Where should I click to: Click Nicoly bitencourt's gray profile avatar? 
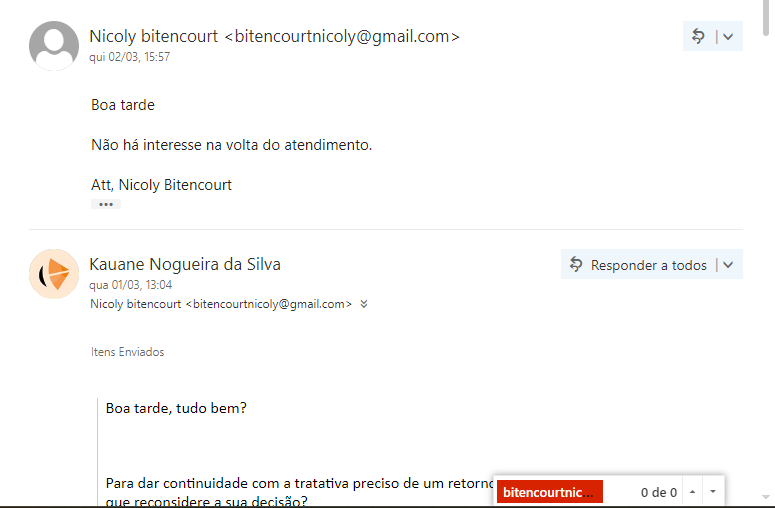click(x=54, y=45)
